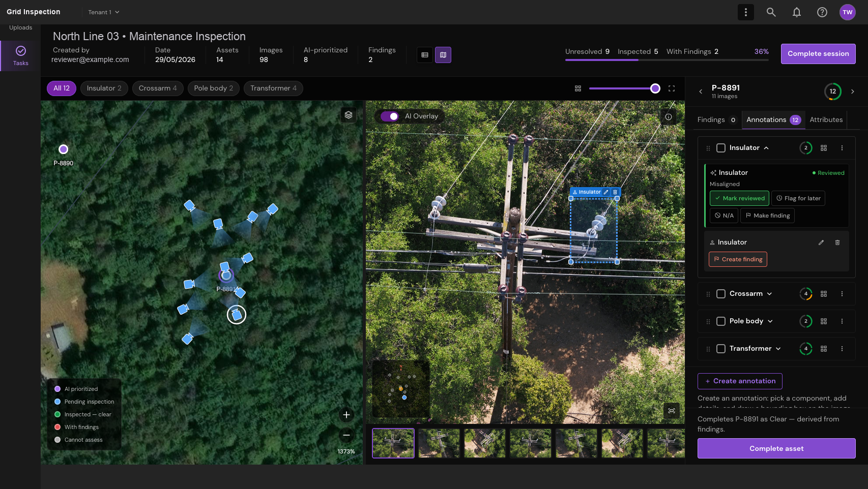This screenshot has height=489, width=868.
Task: Expand the Pole body group
Action: [770, 321]
